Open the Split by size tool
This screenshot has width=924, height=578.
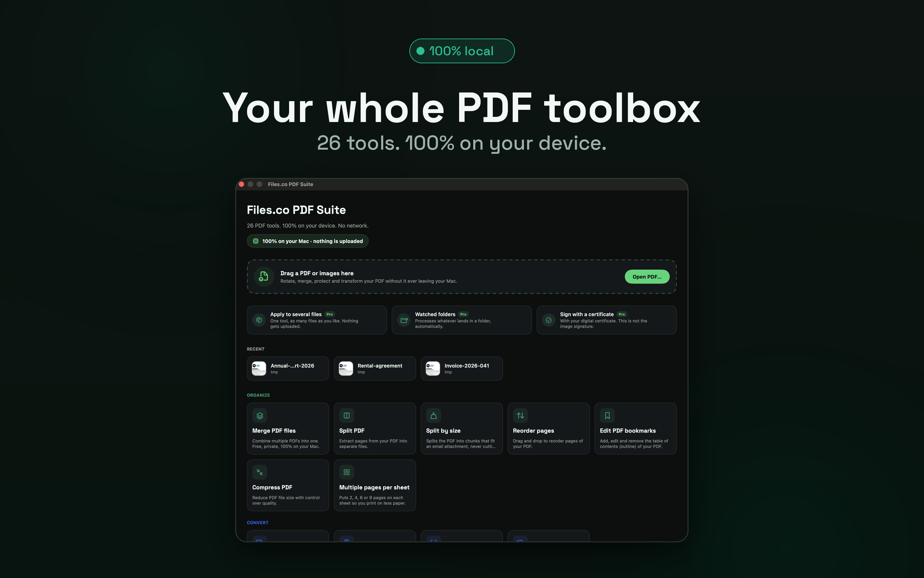462,429
